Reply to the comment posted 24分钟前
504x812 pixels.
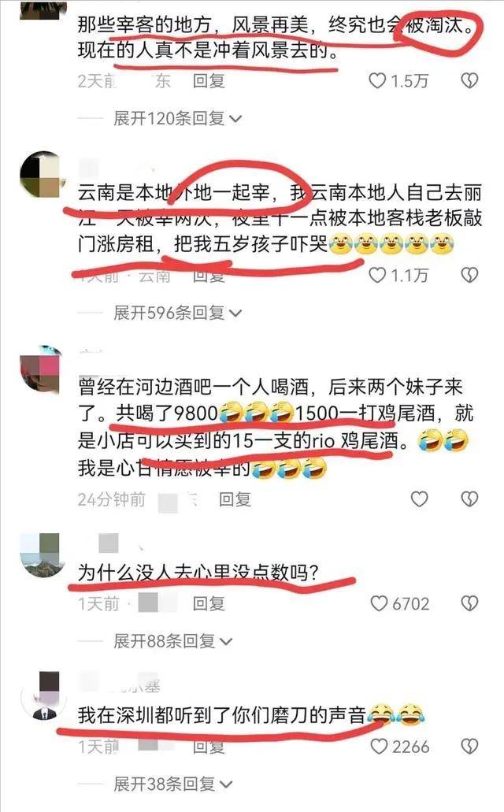point(235,499)
